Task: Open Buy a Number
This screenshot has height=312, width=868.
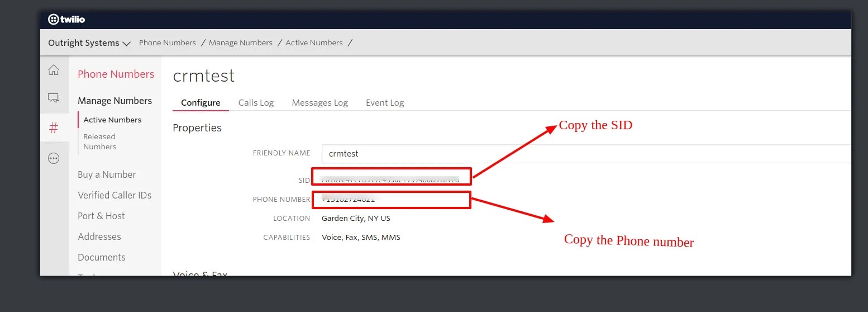Action: (107, 174)
